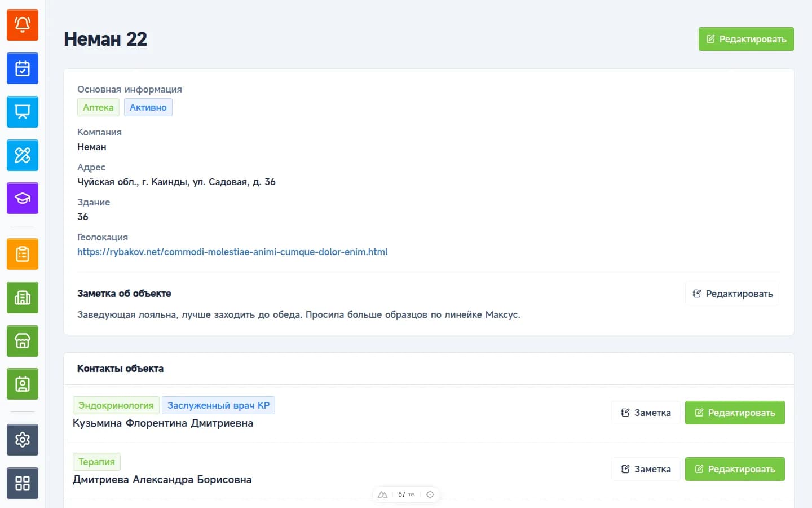Click the Эндокринология specialty tag
The image size is (812, 508).
tap(116, 405)
